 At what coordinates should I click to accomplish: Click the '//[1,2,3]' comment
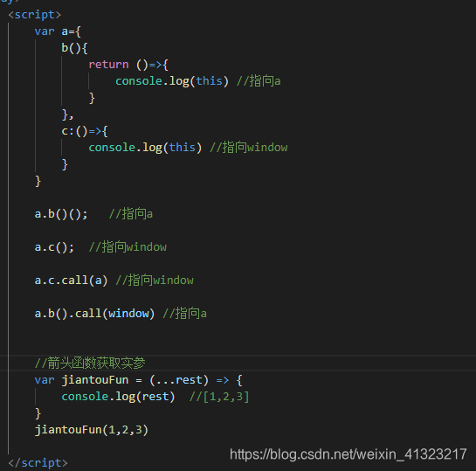219,397
